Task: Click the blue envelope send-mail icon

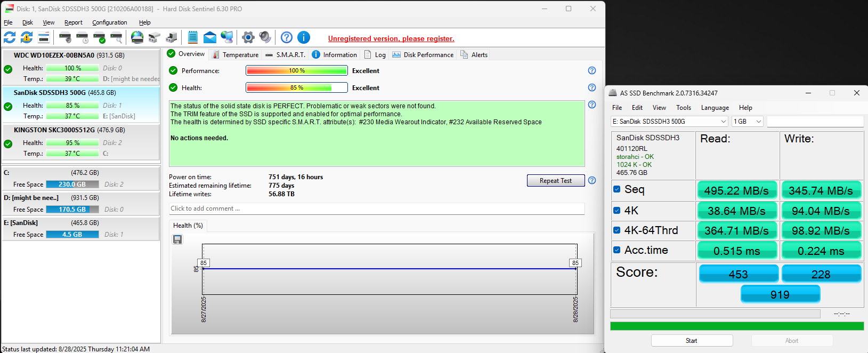Action: coord(210,37)
